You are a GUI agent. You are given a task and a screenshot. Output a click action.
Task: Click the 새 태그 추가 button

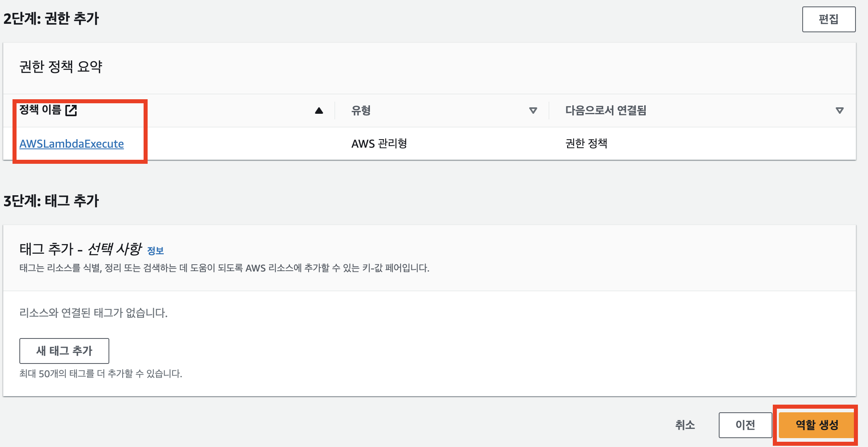[x=64, y=351]
